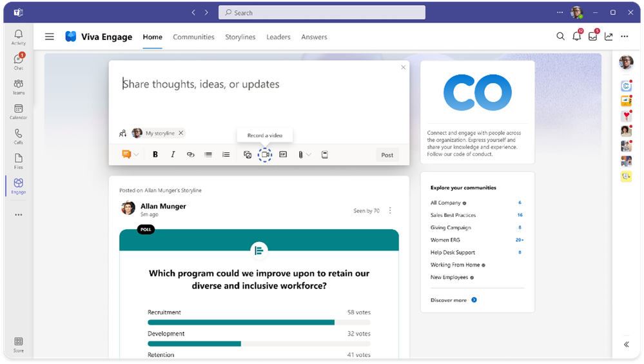Switch to the Answers tab

pos(314,37)
